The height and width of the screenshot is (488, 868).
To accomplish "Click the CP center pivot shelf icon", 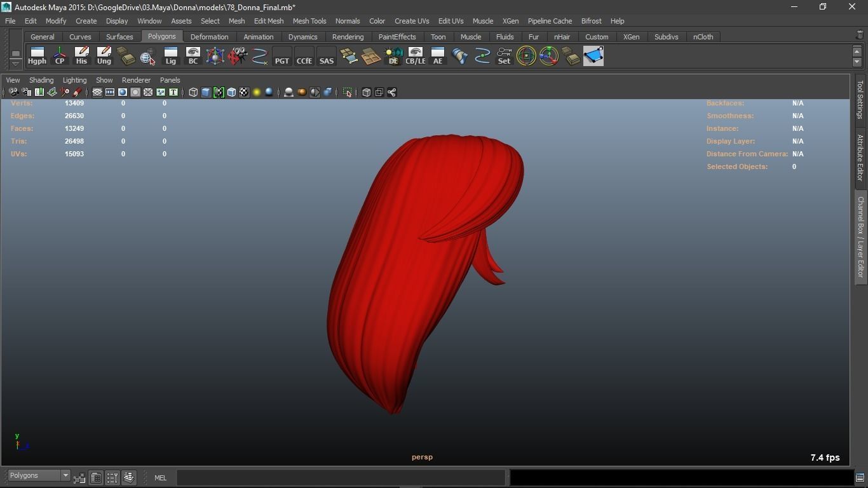I will click(60, 56).
